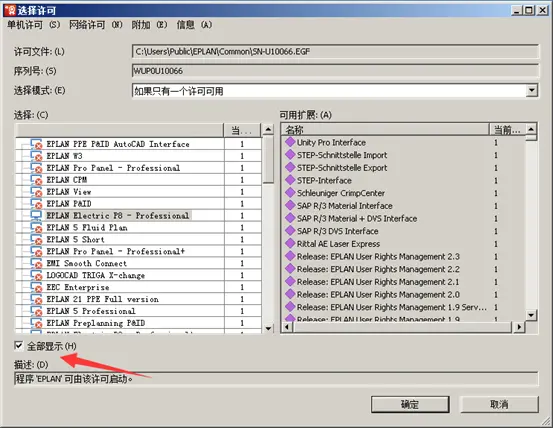Open the 选择模式 dropdown list

(x=532, y=91)
